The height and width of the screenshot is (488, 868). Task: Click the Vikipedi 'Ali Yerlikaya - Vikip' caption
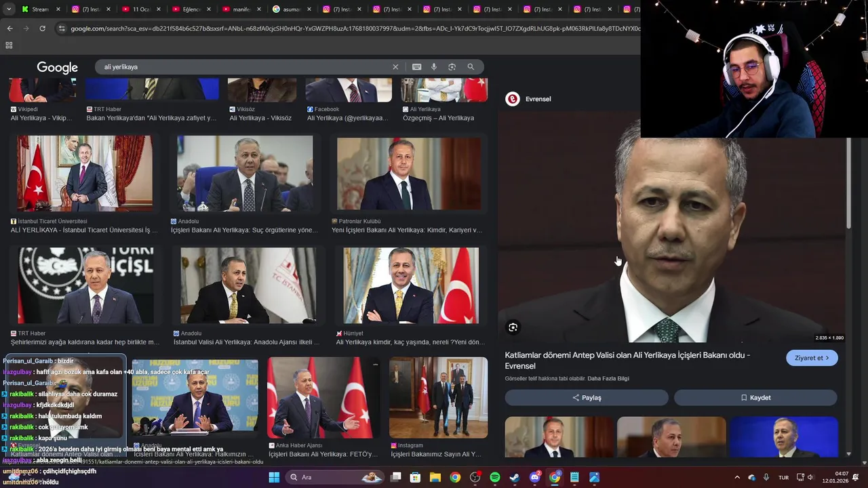pyautogui.click(x=41, y=118)
